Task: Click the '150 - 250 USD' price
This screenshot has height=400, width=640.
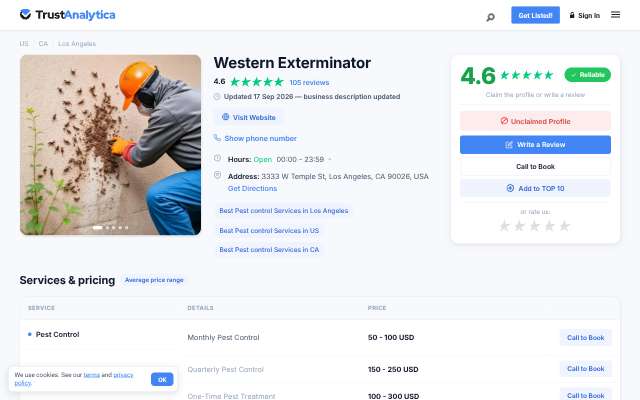Action: pos(393,369)
